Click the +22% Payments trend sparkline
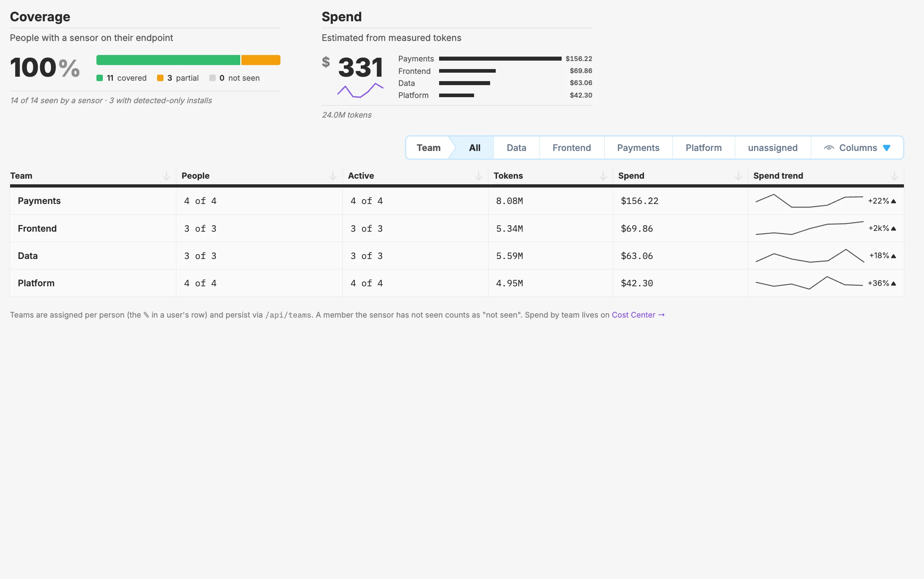The image size is (924, 579). click(x=809, y=201)
